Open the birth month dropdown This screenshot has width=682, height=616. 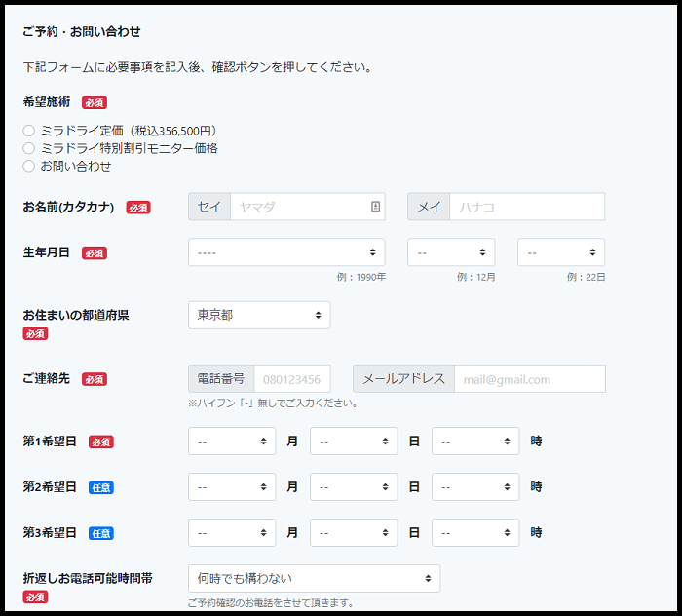[451, 252]
